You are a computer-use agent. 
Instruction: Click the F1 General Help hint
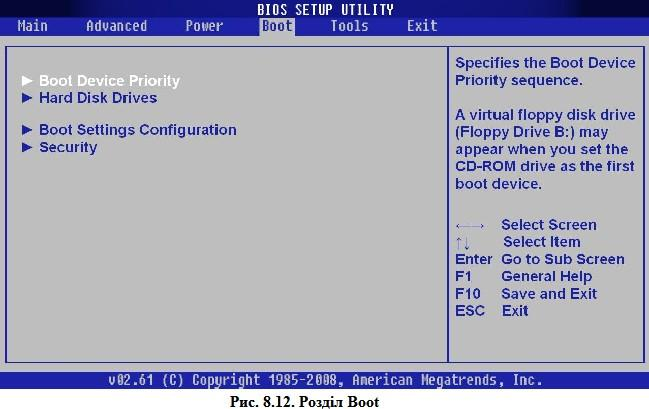[524, 276]
